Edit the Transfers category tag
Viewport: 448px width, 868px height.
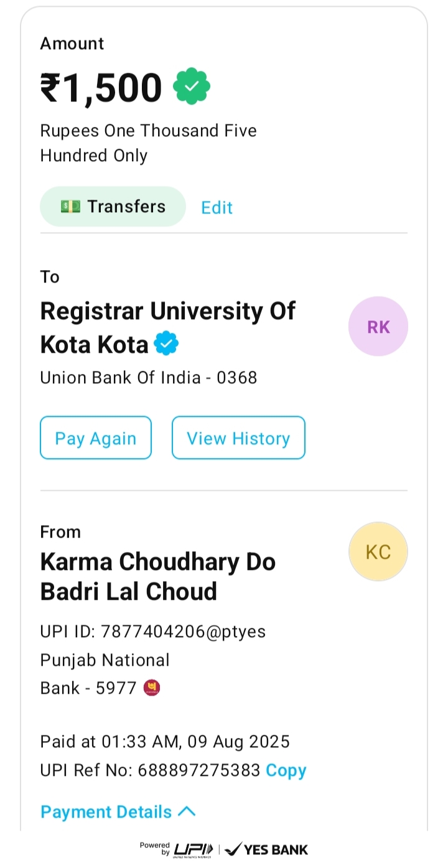217,207
